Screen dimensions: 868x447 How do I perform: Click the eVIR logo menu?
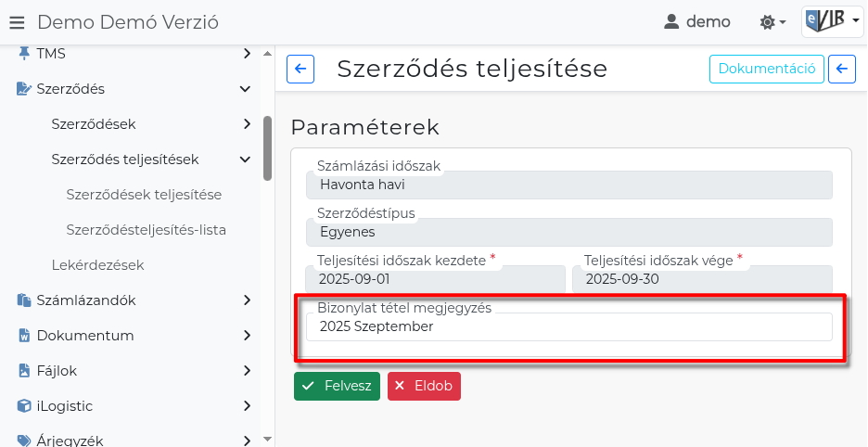coord(831,20)
